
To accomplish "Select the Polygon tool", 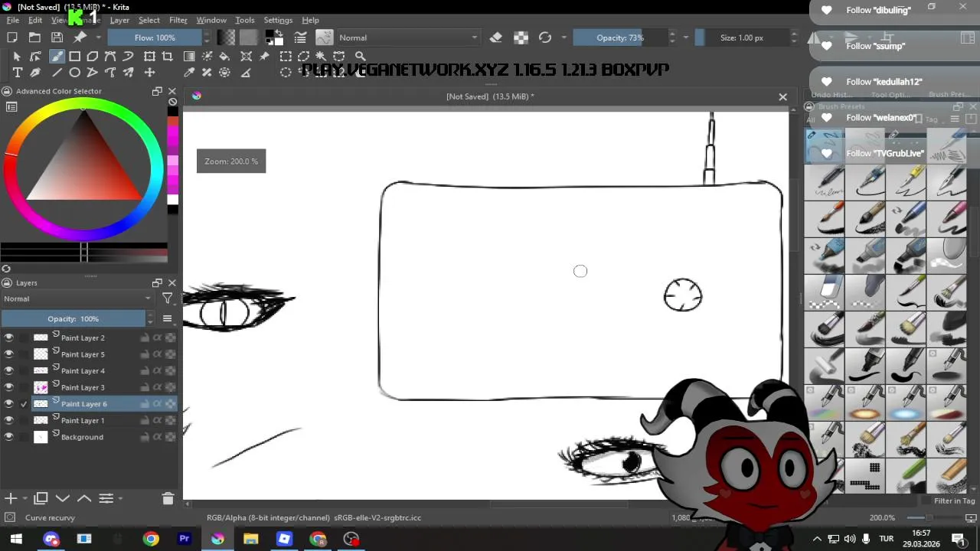I will click(93, 56).
